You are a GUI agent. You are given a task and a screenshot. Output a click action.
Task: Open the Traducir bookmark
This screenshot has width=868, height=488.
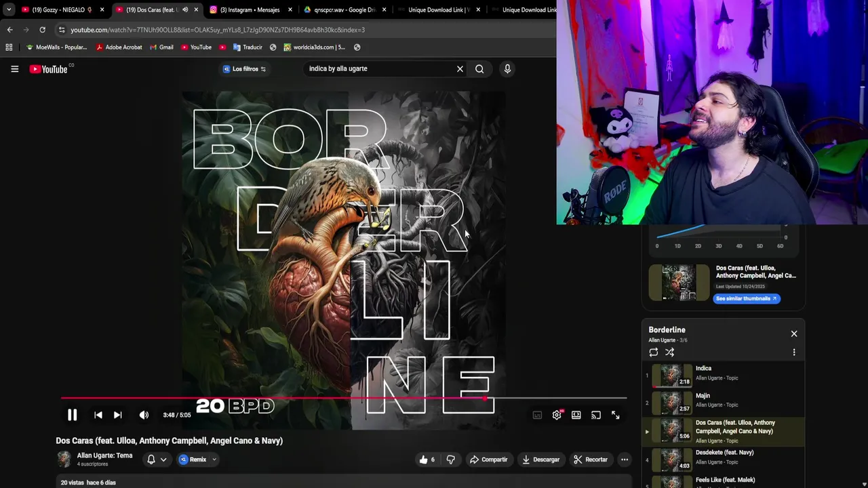(x=248, y=47)
